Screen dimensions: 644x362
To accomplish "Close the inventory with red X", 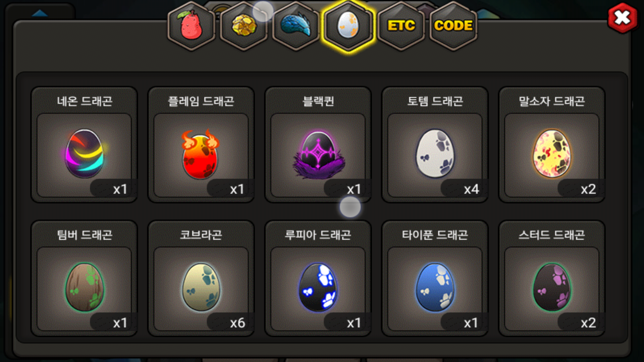I will 623,18.
